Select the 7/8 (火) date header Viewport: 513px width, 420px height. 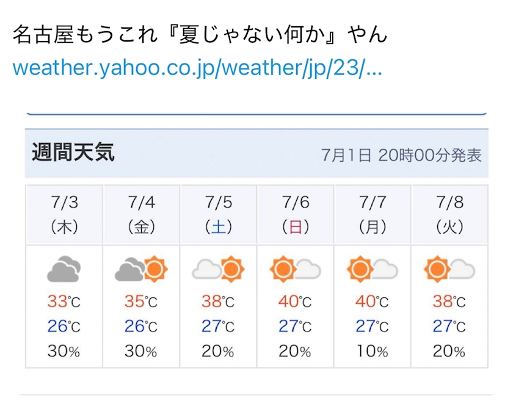[450, 214]
